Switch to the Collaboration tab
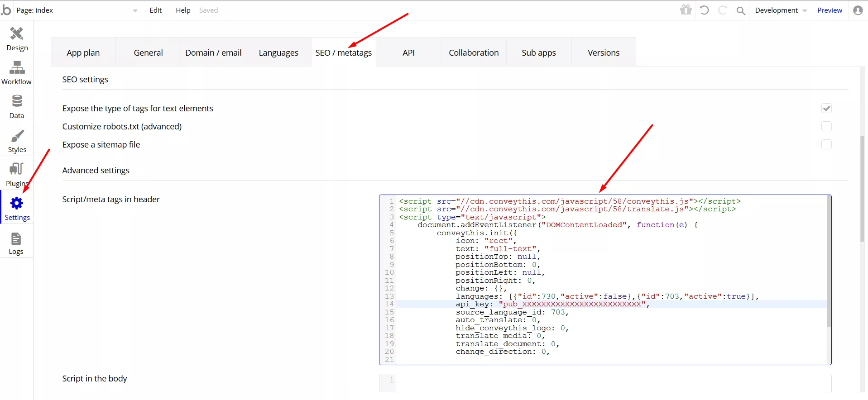Image resolution: width=868 pixels, height=400 pixels. [x=474, y=52]
